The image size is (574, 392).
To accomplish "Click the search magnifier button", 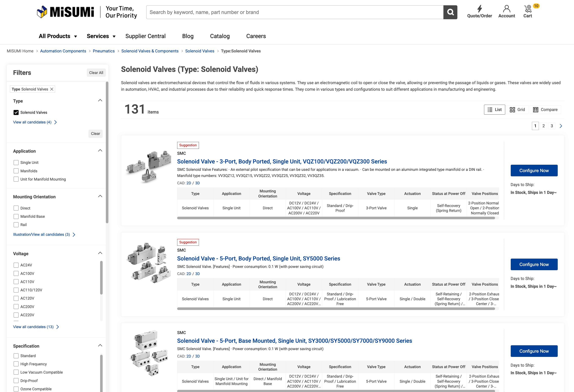I will (450, 12).
